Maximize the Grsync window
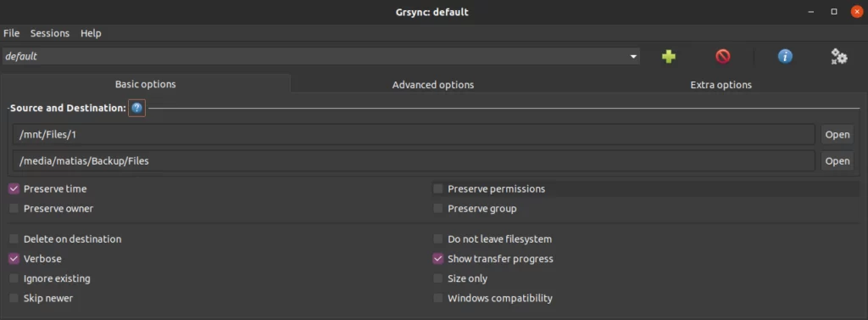 834,12
